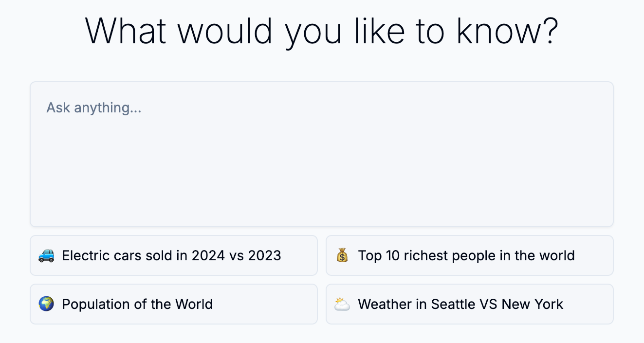644x343 pixels.
Task: Click the Earth icon next to Population text
Action: pyautogui.click(x=46, y=304)
